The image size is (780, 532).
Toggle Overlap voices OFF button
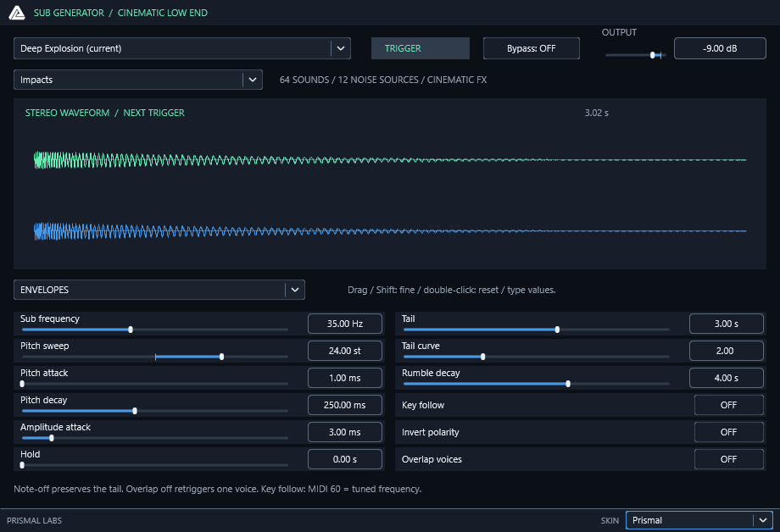[729, 459]
